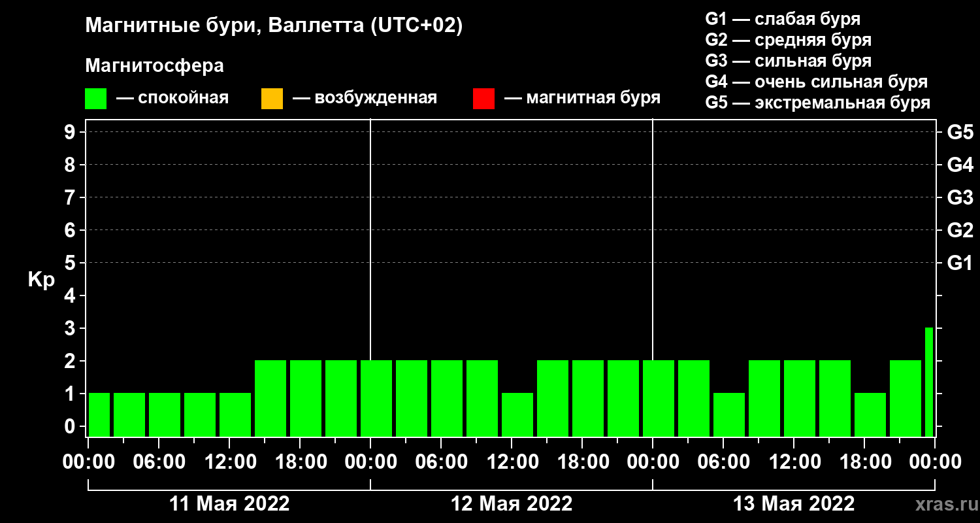Click the G2 label on the right axis
Image resolution: width=980 pixels, height=523 pixels.
(x=960, y=230)
